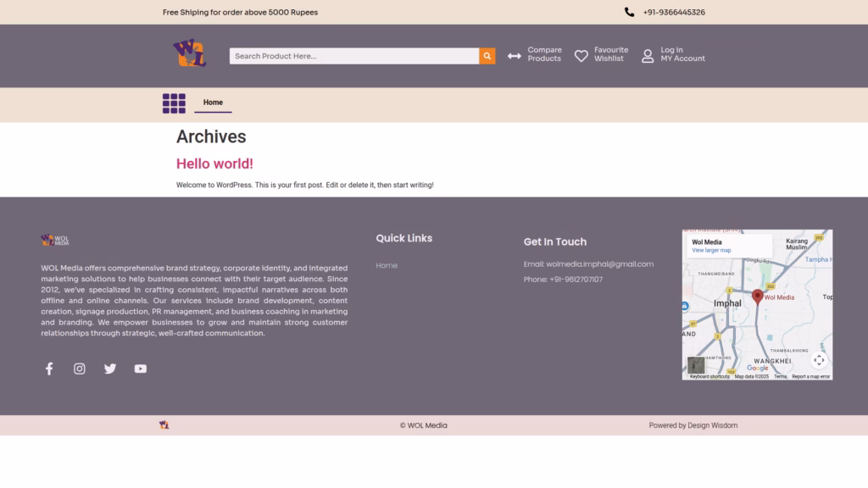The image size is (868, 488).
Task: Select the Home tab in navigation bar
Action: coord(213,103)
